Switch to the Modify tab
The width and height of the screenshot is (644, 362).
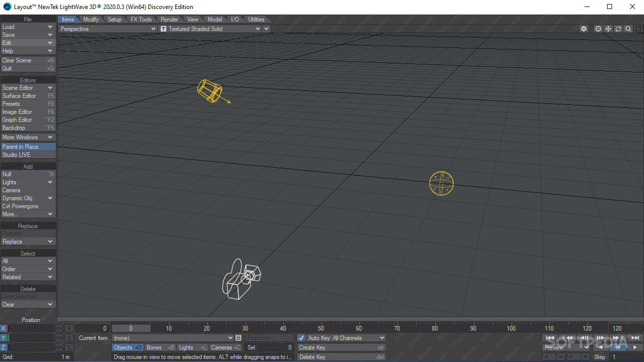click(x=91, y=19)
